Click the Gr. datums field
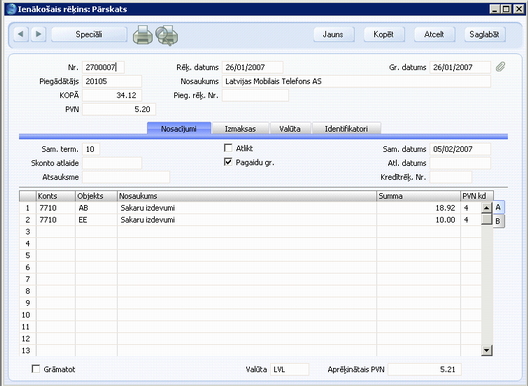Viewport: 528px width, 386px height. [460, 67]
